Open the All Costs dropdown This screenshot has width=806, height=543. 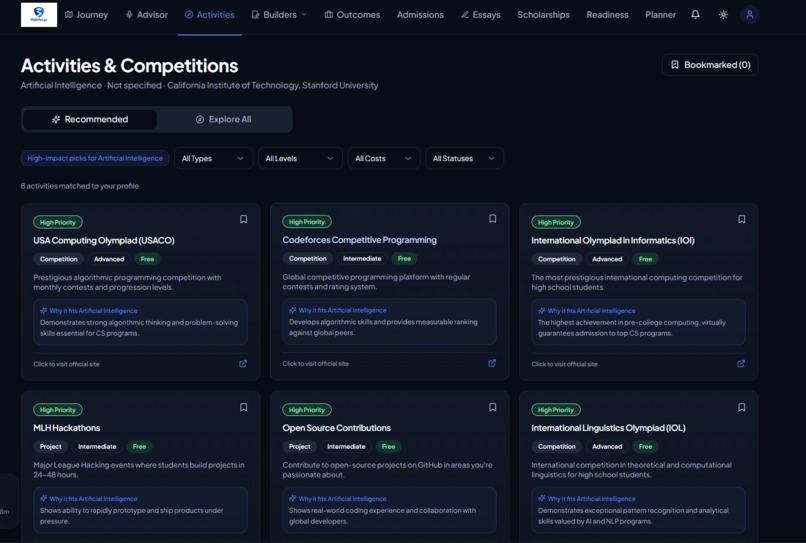[383, 158]
